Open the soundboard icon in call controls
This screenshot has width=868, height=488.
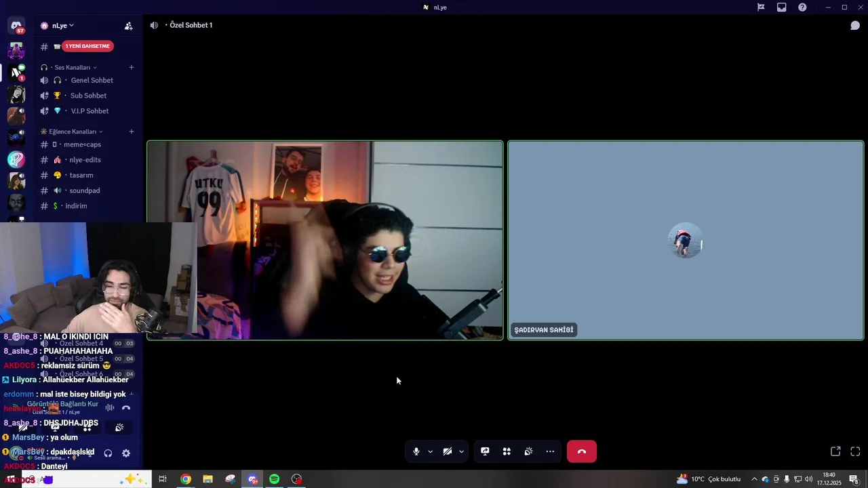click(x=528, y=451)
